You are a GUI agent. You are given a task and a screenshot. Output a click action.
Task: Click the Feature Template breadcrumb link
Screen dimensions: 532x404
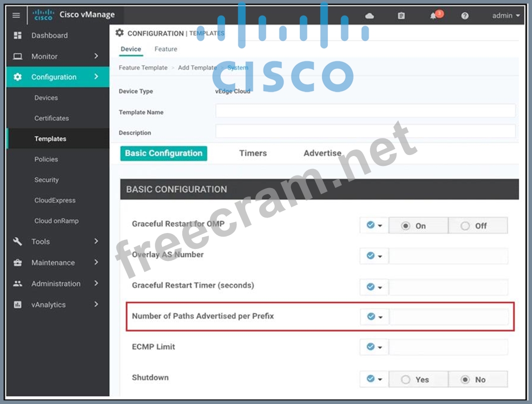click(x=143, y=68)
